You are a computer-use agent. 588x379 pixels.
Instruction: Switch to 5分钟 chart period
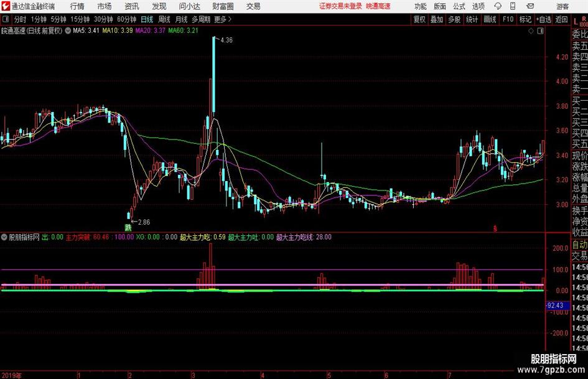pyautogui.click(x=58, y=19)
